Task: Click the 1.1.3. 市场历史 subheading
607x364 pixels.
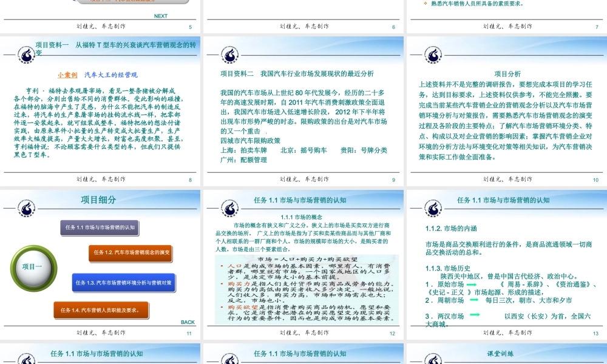Action: pyautogui.click(x=448, y=268)
